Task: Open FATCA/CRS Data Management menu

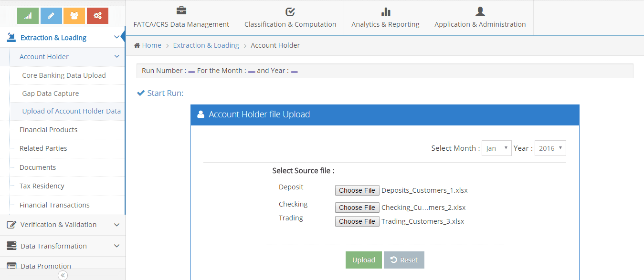Action: click(181, 18)
